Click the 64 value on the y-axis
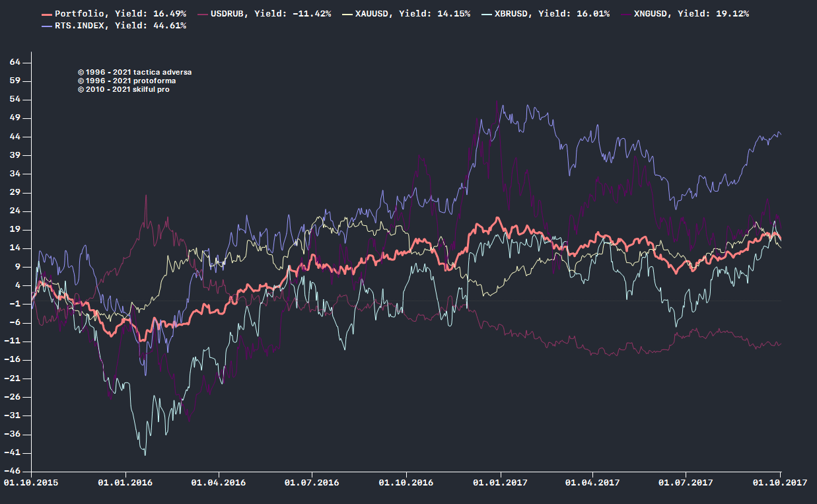 coord(16,62)
